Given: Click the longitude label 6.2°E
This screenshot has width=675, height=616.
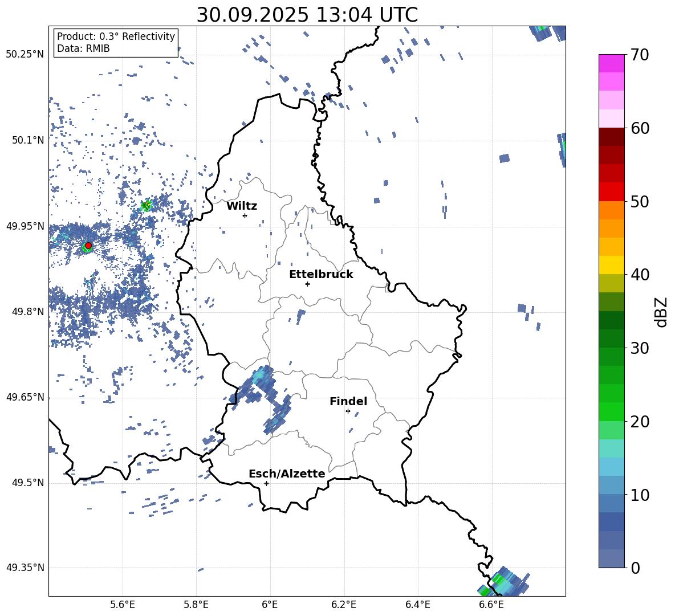Looking at the screenshot, I should point(344,605).
